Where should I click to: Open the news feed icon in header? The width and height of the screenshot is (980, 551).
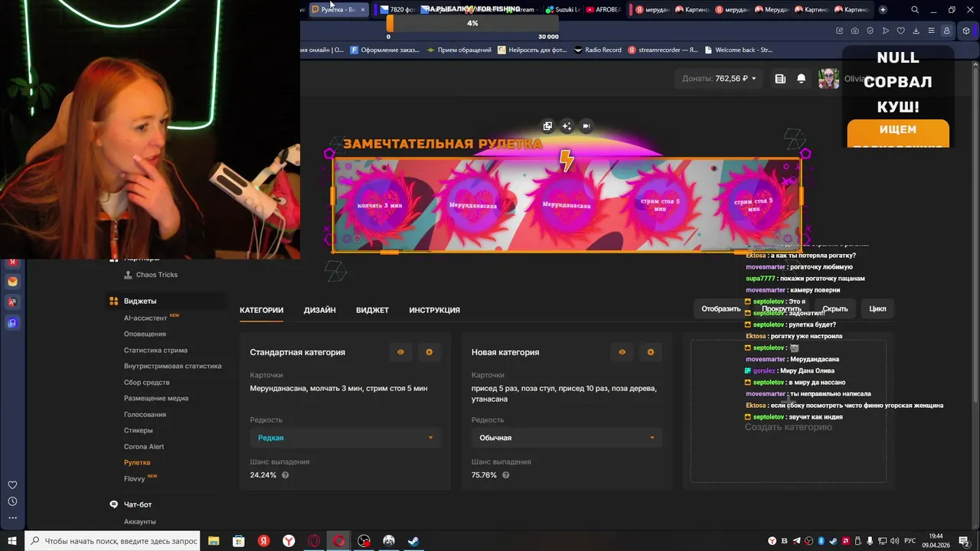pyautogui.click(x=780, y=78)
